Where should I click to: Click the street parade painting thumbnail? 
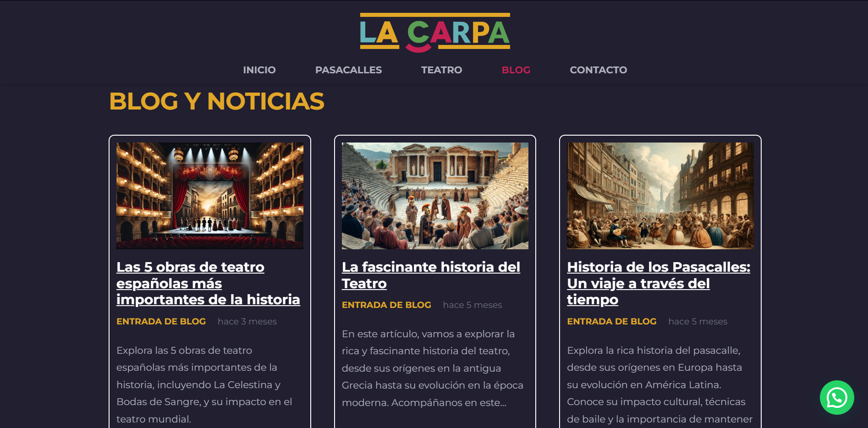(660, 196)
